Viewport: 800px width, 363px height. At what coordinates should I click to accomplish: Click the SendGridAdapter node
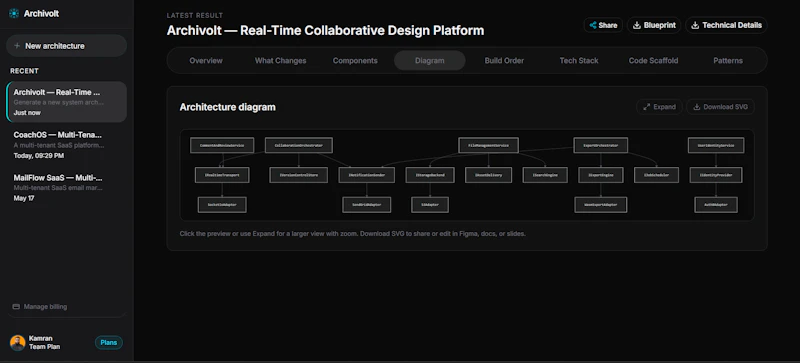367,205
